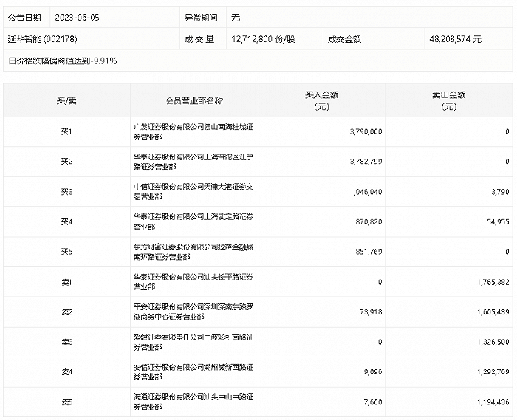The width and height of the screenshot is (517, 420).
Task: Click the 公告日期 label
Action: coord(24,18)
